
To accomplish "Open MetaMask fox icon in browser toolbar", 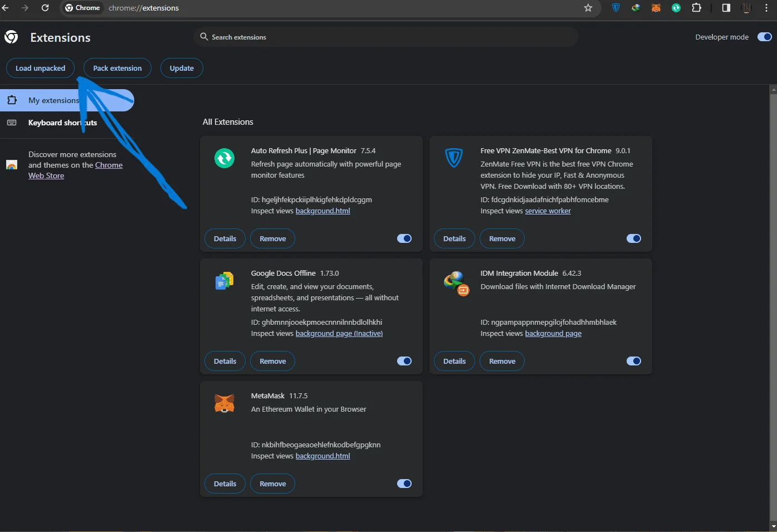I will pyautogui.click(x=656, y=8).
